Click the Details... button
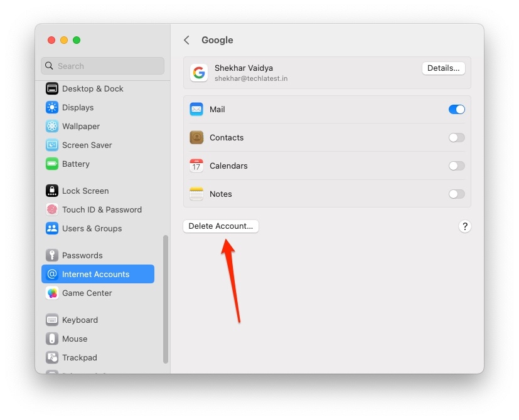Image resolution: width=519 pixels, height=420 pixels. pos(443,68)
